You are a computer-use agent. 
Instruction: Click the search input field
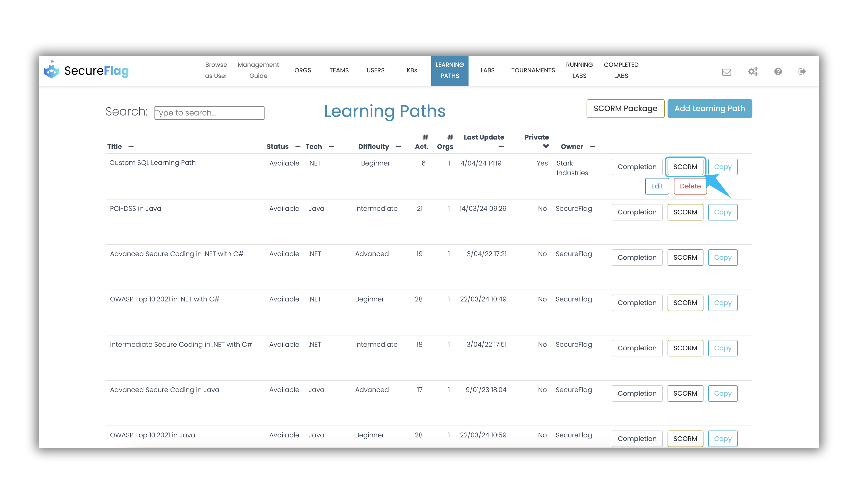coord(209,113)
